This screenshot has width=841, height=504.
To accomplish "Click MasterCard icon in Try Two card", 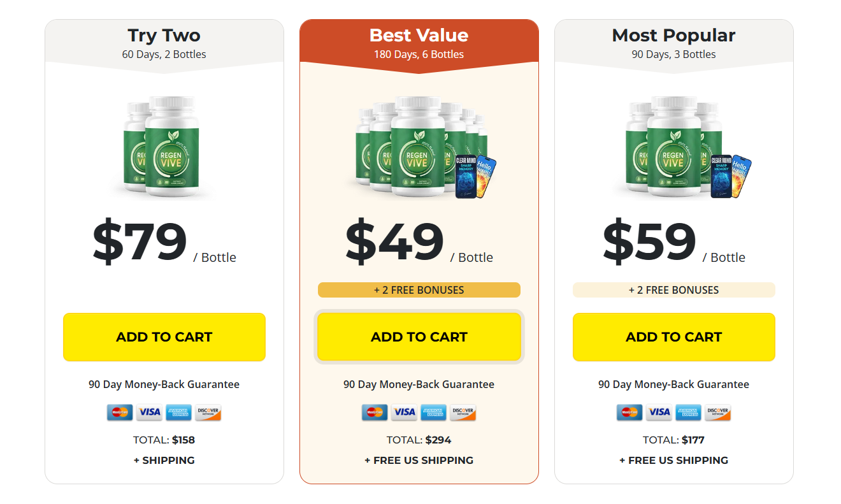I will [x=120, y=412].
